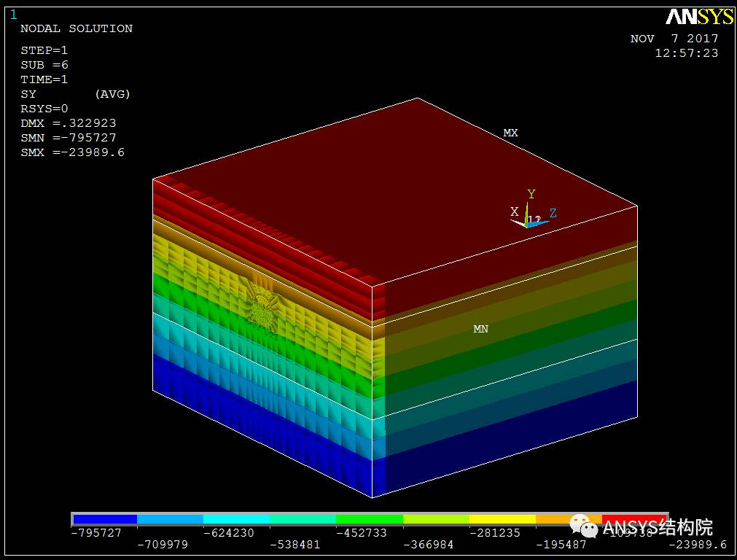Click the TIME=1 label
This screenshot has width=737, height=560.
click(44, 79)
